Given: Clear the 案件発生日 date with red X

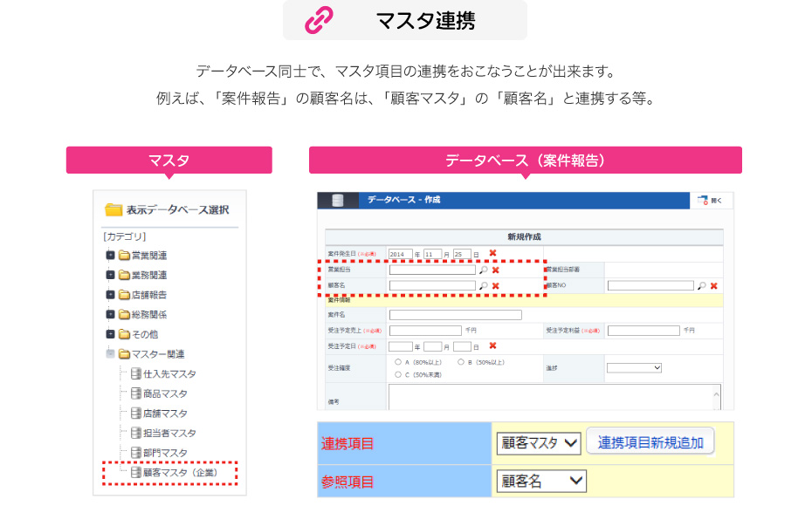Looking at the screenshot, I should 492,254.
